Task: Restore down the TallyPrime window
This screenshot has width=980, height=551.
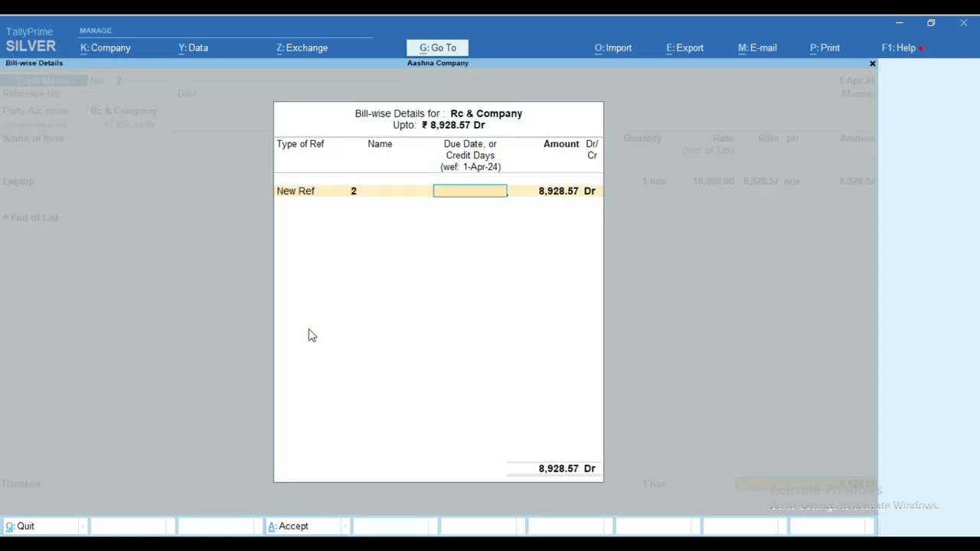Action: coord(931,23)
